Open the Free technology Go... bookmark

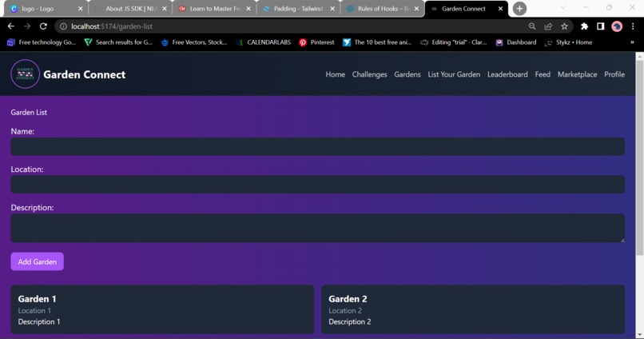pos(42,42)
